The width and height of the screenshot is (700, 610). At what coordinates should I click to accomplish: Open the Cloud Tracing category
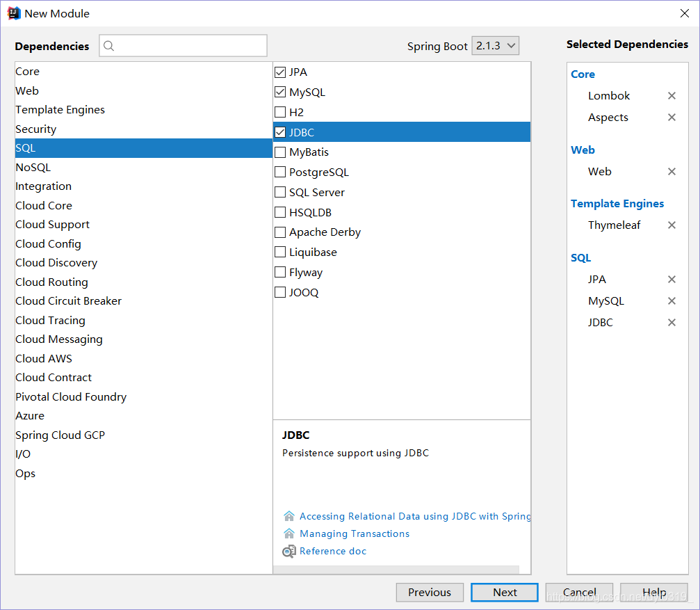pos(143,320)
